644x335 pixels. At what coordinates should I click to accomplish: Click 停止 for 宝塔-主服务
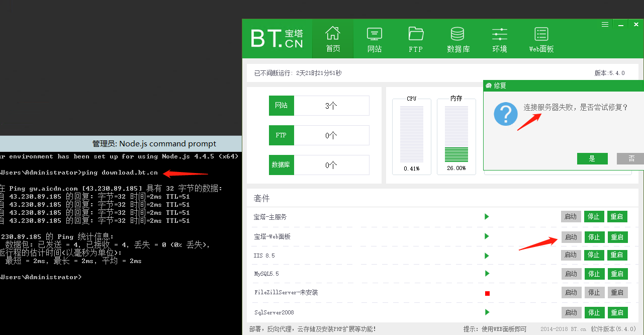[594, 217]
